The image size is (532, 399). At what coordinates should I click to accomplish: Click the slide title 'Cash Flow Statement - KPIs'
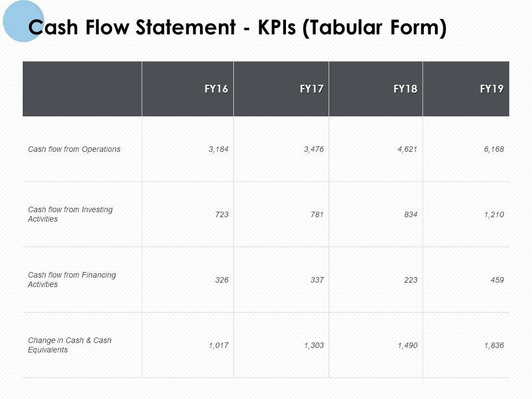237,28
